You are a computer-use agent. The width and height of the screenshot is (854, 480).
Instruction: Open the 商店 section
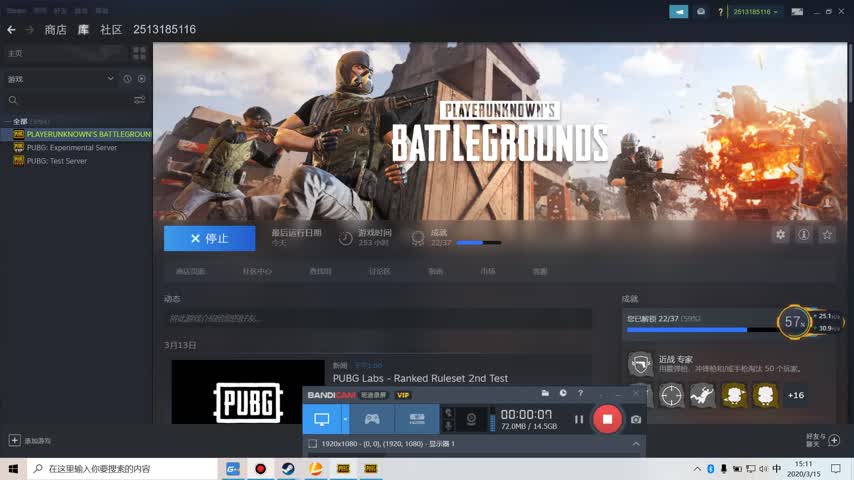click(x=55, y=29)
